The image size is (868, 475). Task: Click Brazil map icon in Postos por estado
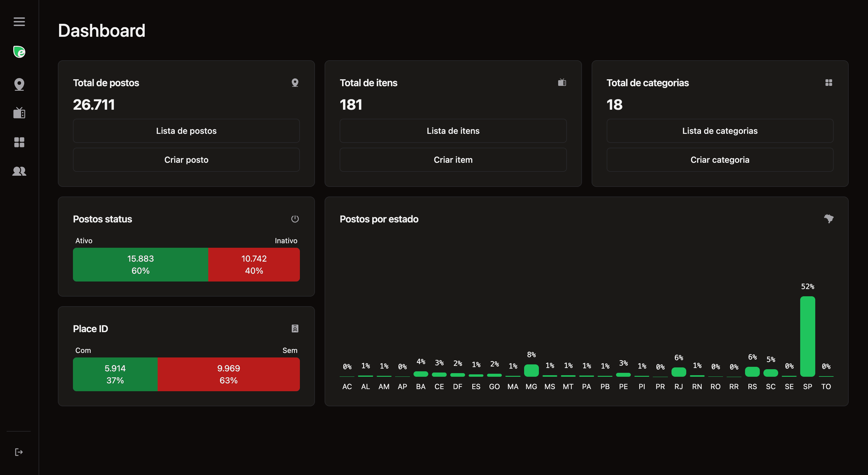[x=829, y=219]
